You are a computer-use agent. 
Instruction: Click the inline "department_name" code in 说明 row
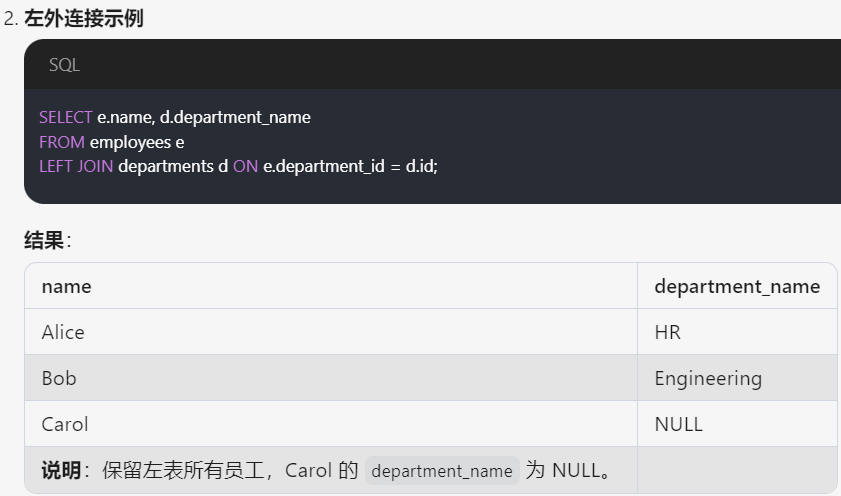[442, 471]
